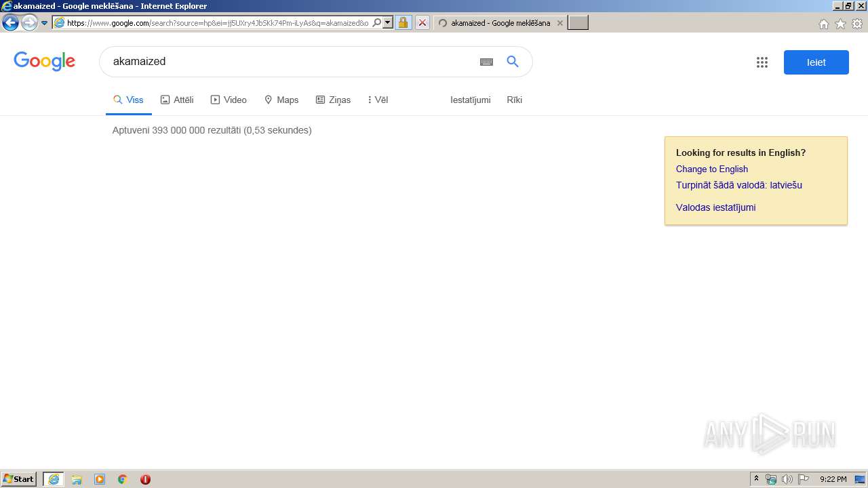Select the akamaized Google meklēšana tab

(x=500, y=23)
